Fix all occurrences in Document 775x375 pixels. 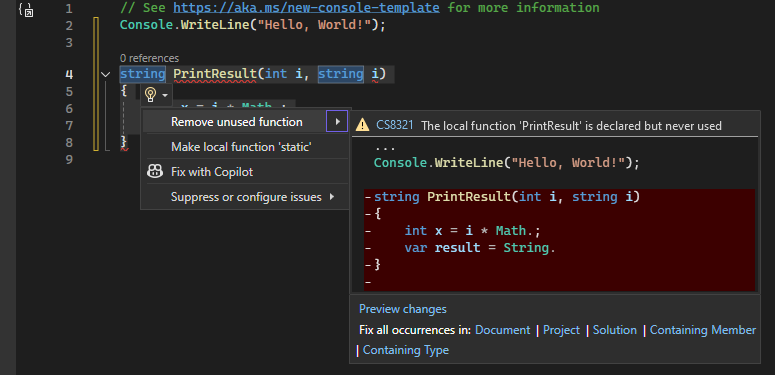click(502, 330)
